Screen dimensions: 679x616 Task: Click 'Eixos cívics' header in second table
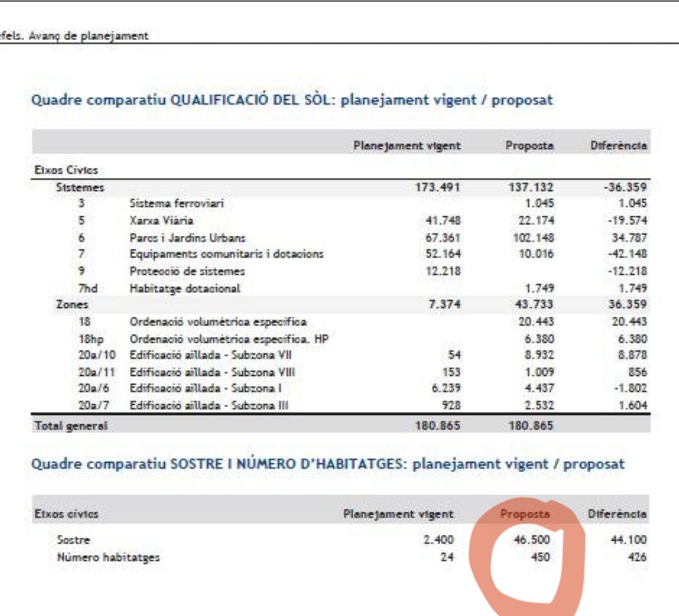(66, 514)
